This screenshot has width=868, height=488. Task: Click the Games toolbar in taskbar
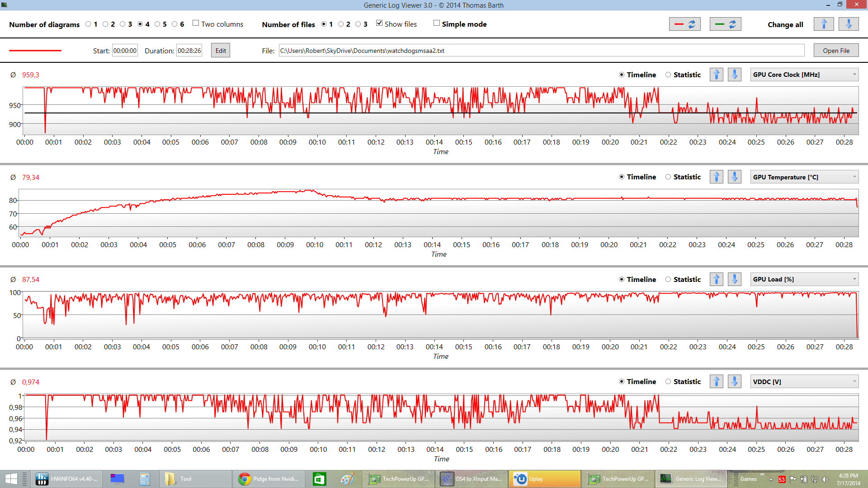click(748, 479)
